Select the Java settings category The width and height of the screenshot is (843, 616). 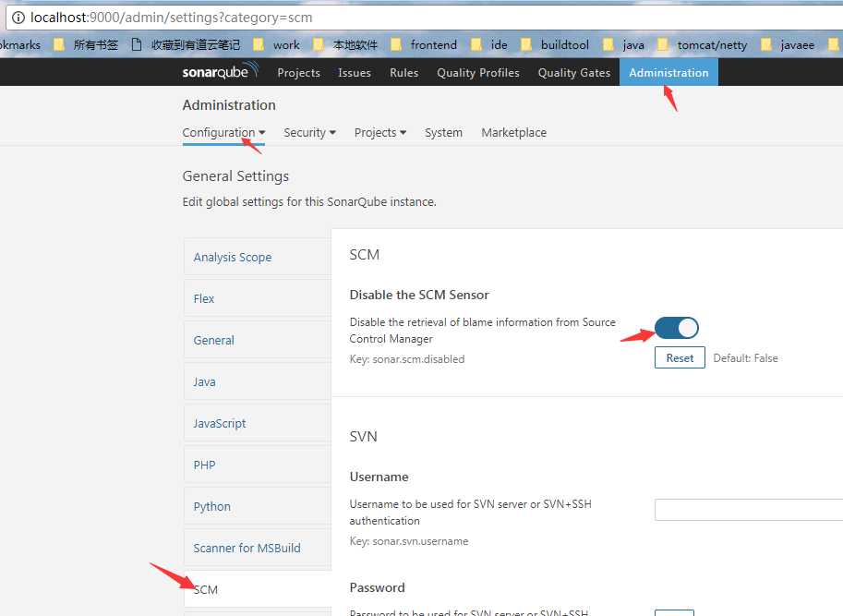click(x=257, y=381)
